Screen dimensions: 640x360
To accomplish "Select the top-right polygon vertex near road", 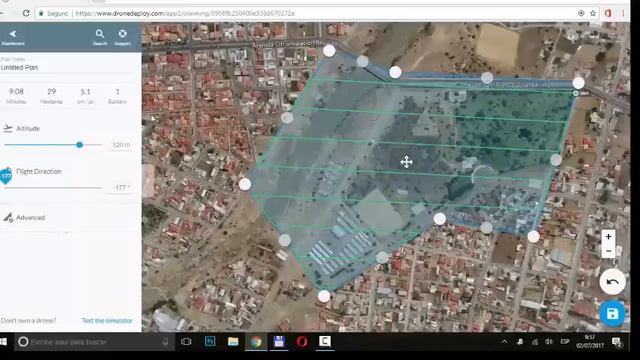I will [x=578, y=83].
